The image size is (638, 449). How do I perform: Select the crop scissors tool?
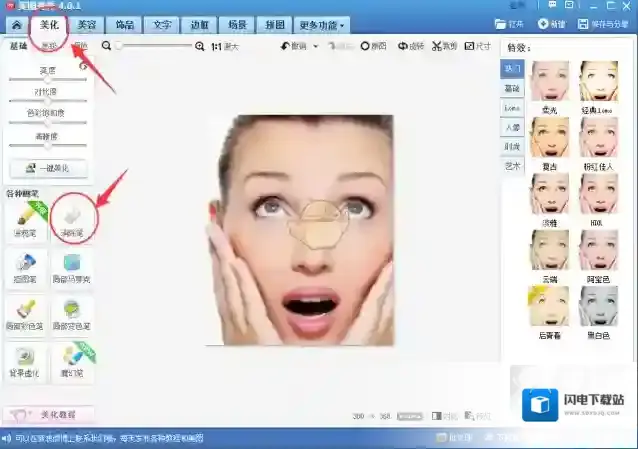tap(437, 46)
